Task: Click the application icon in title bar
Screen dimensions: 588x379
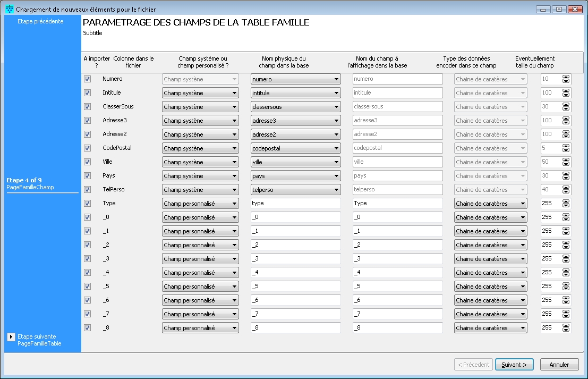Action: click(9, 10)
